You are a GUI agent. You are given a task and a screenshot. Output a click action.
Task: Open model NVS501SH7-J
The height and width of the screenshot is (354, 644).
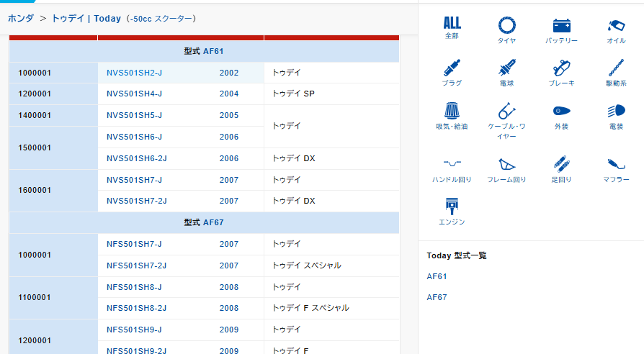[x=134, y=180]
